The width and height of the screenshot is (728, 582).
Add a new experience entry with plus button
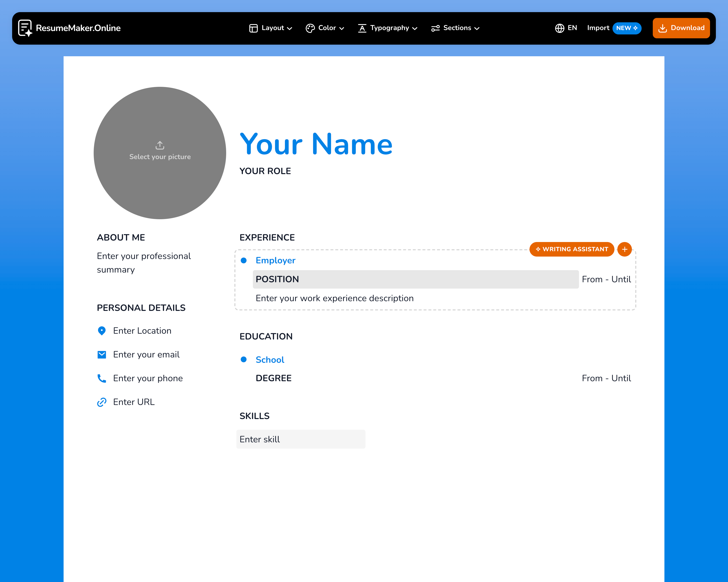(x=624, y=249)
